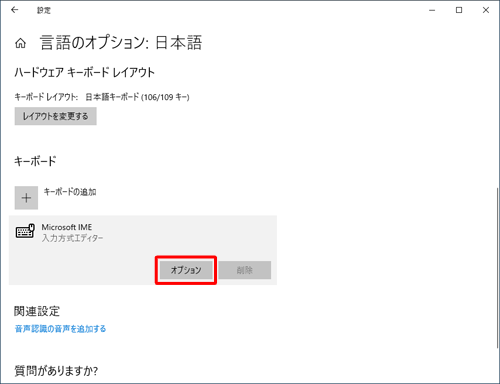The width and height of the screenshot is (500, 384).
Task: Click the 質問がありますか? heading
Action: click(56, 371)
